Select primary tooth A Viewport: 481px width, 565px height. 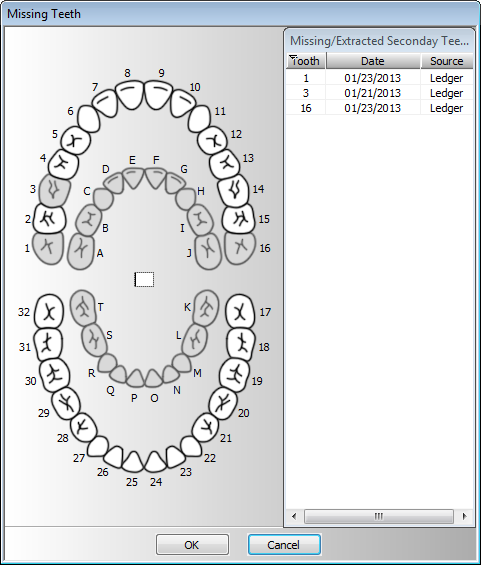81,251
